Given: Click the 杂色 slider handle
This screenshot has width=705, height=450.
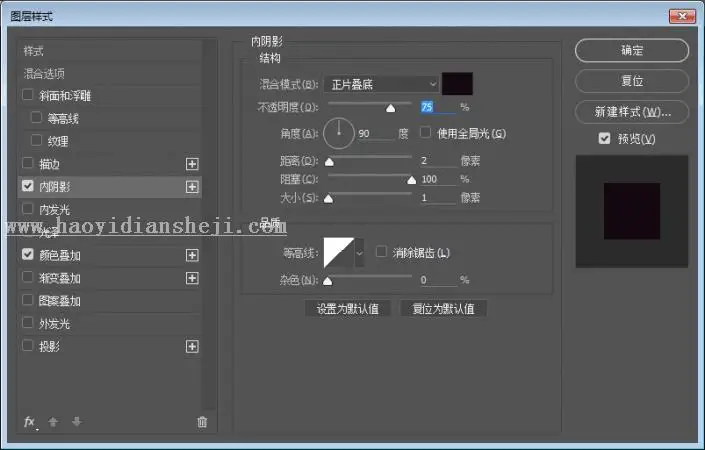Looking at the screenshot, I should (x=328, y=281).
